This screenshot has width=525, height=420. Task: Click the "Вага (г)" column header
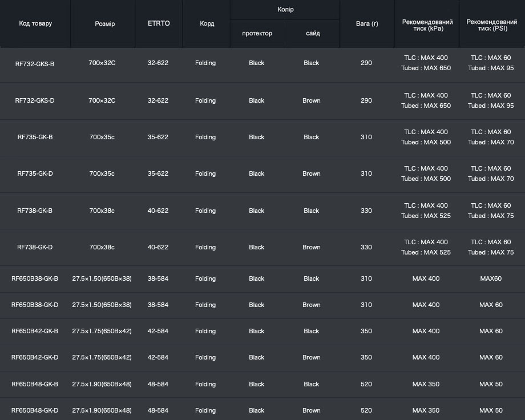point(366,23)
